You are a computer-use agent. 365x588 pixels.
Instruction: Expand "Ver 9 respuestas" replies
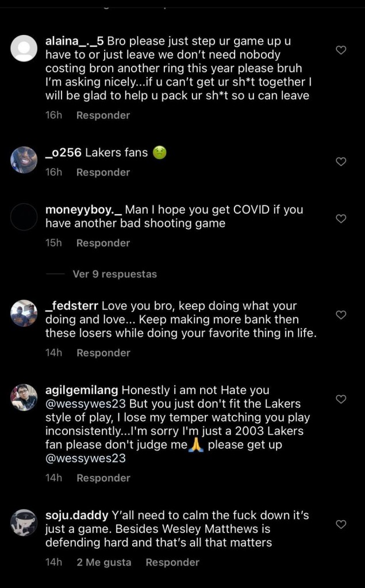pyautogui.click(x=114, y=274)
